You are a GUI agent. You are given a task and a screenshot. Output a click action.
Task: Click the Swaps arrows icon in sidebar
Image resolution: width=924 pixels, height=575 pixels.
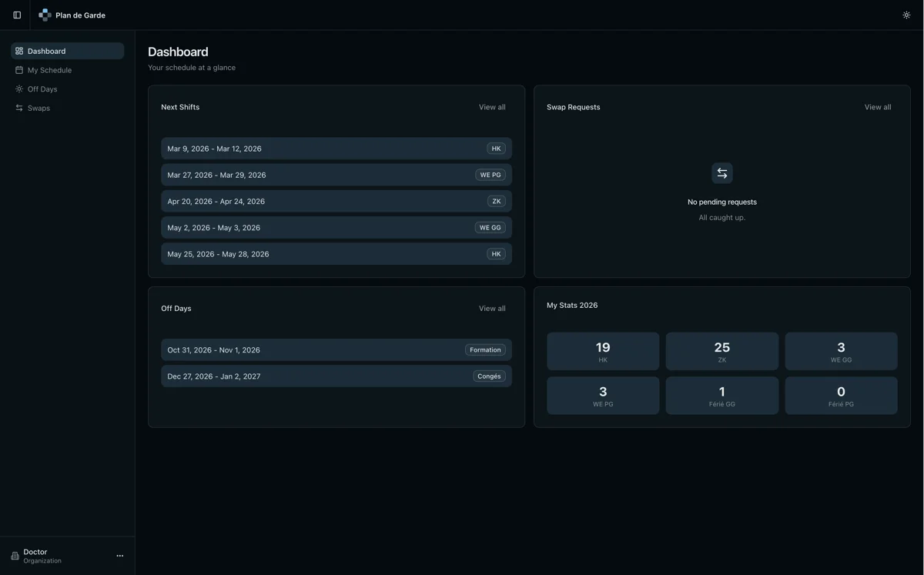click(19, 109)
